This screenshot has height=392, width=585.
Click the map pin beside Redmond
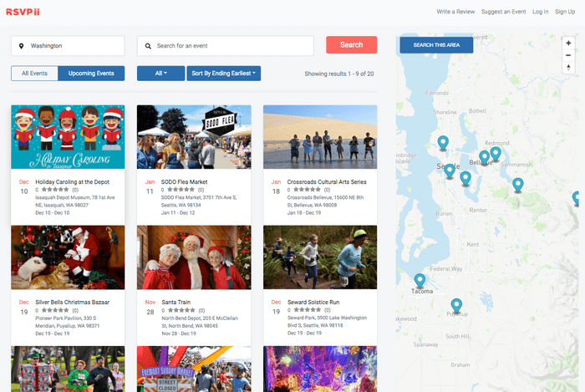[496, 153]
